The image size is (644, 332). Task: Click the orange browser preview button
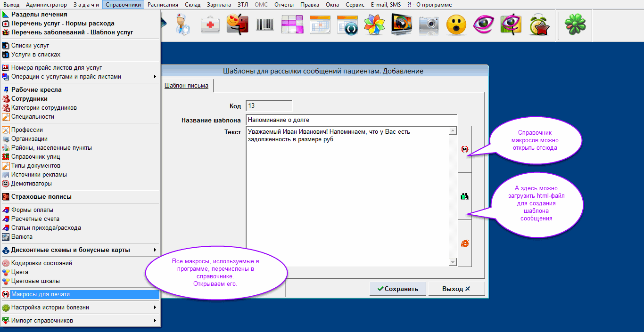465,243
